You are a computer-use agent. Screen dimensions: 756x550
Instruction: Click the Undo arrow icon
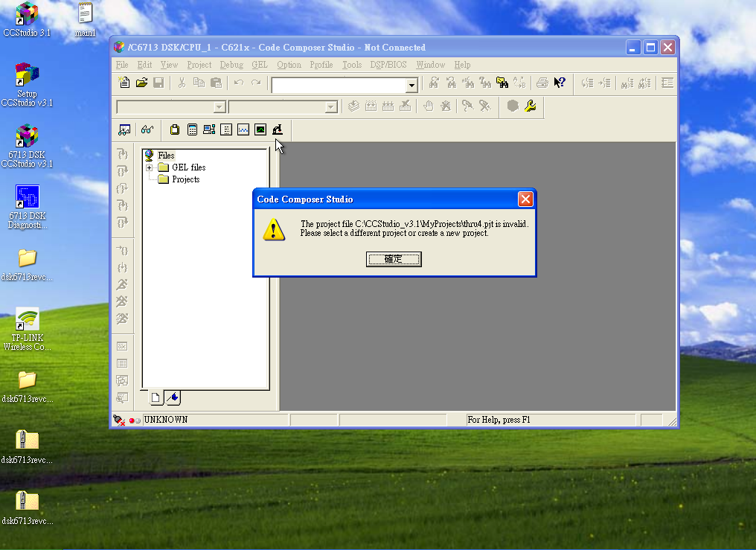[x=239, y=83]
